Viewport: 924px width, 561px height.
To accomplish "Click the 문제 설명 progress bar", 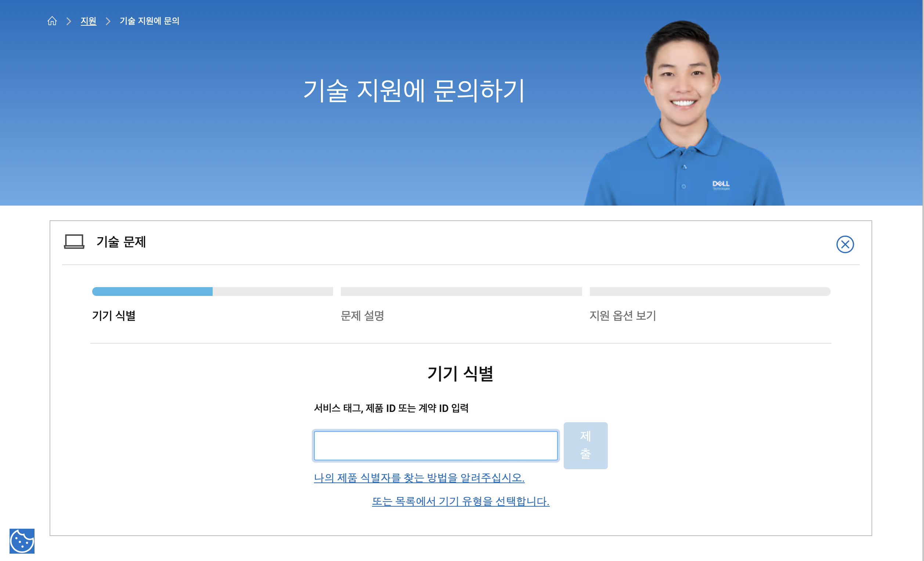I will (461, 291).
